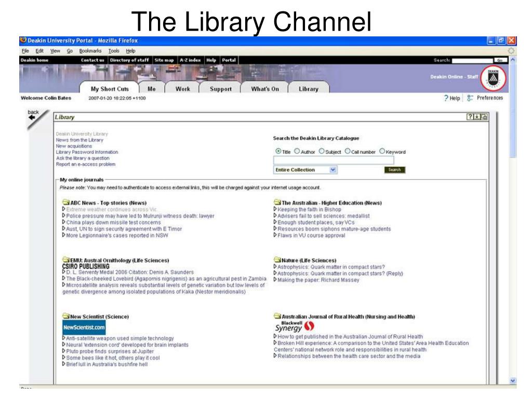Switch to the Me tab
Image resolution: width=532 pixels, height=399 pixels.
point(152,88)
